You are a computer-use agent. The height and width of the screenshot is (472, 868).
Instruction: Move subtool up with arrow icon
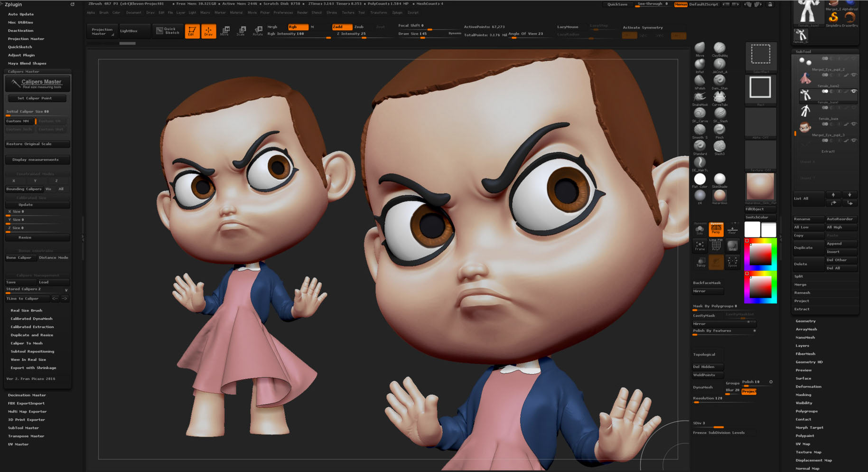click(x=833, y=195)
